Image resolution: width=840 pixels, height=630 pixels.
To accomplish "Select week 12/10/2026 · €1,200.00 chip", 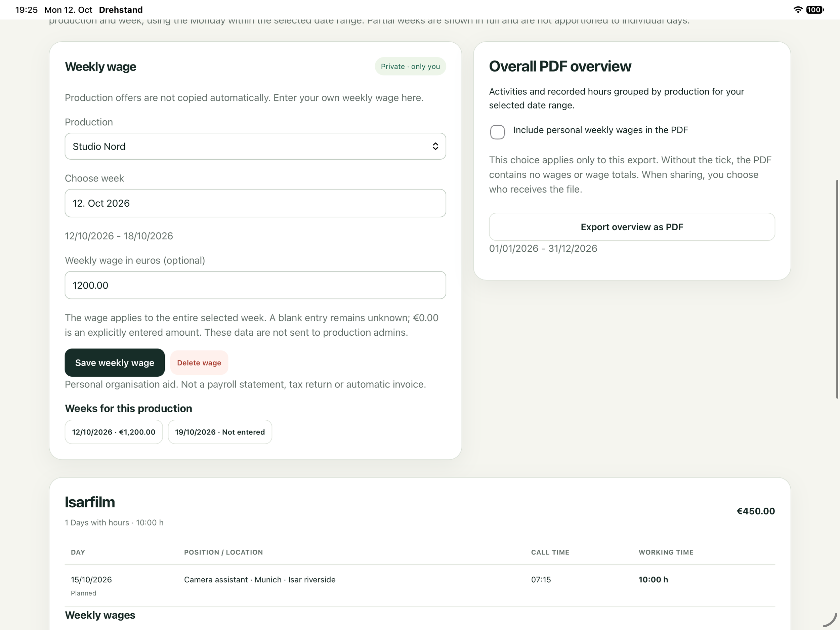I will pyautogui.click(x=114, y=432).
